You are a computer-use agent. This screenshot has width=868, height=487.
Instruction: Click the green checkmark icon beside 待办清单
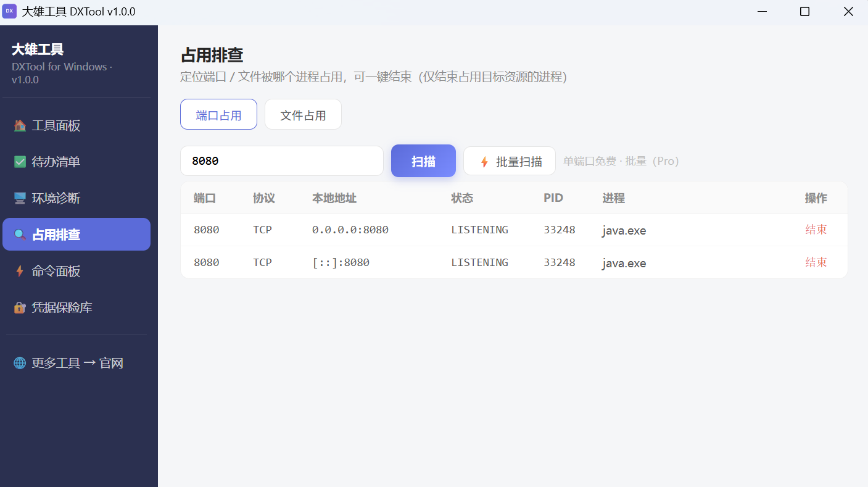point(20,162)
